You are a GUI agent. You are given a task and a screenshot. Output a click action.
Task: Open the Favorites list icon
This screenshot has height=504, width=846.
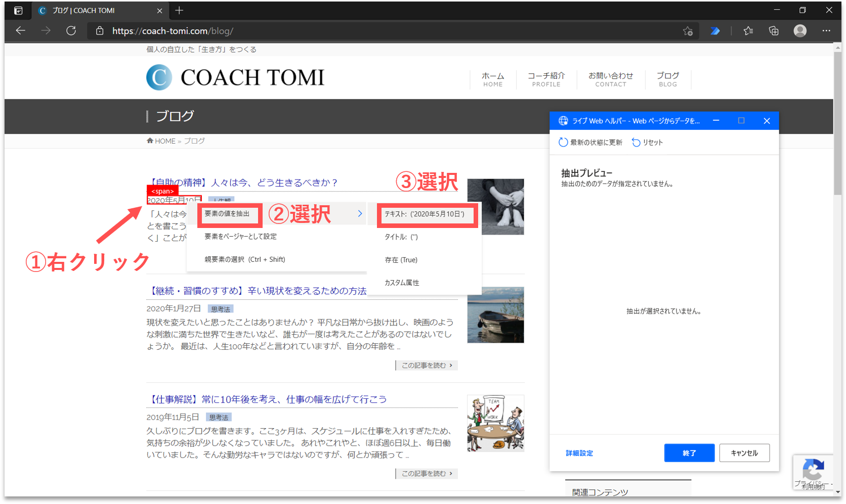coord(748,31)
